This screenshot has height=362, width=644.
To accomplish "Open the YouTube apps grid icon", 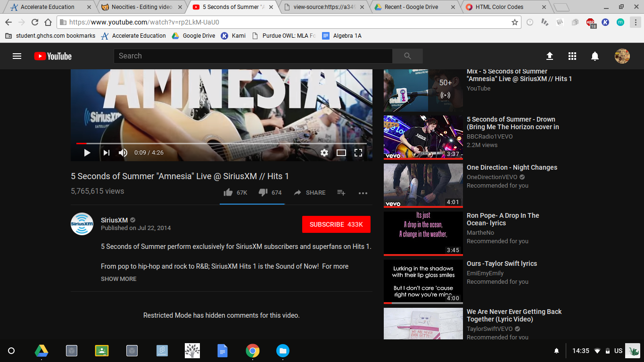I will pos(572,56).
